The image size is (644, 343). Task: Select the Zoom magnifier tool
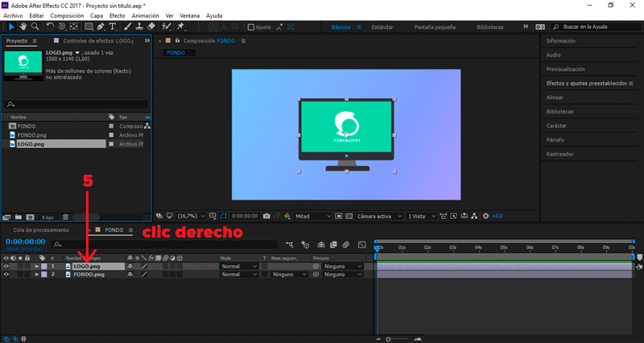click(36, 27)
